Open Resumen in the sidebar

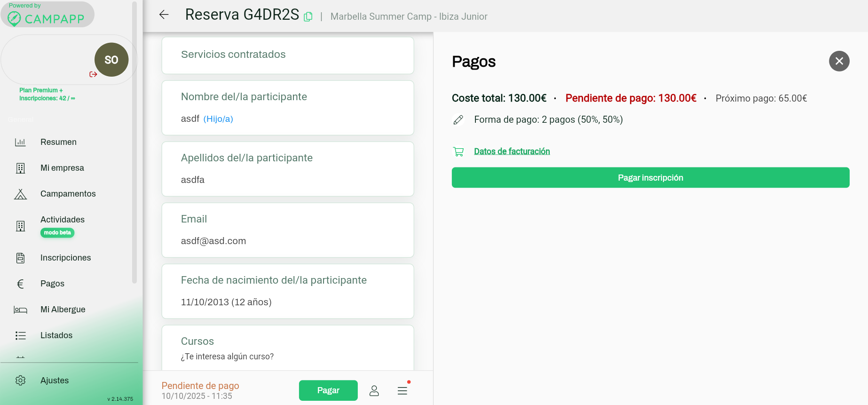pyautogui.click(x=58, y=142)
